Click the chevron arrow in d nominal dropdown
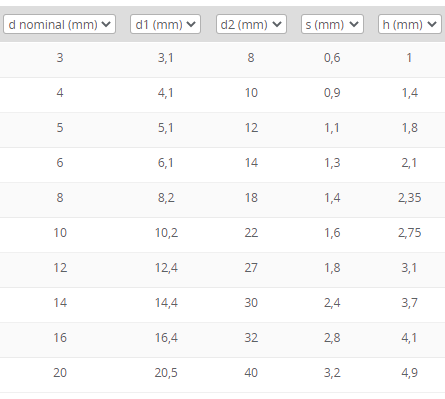445x399 pixels. pos(106,24)
